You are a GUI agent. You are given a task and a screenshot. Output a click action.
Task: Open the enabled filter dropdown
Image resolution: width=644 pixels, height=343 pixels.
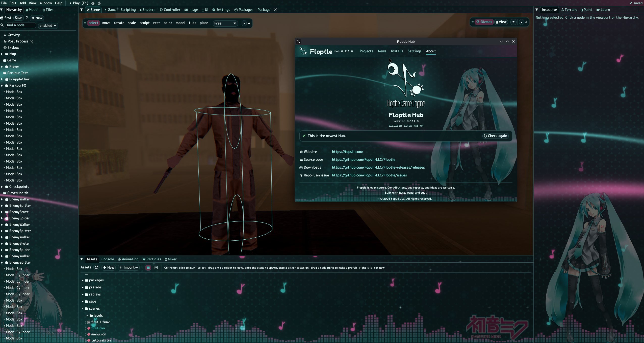pos(48,26)
